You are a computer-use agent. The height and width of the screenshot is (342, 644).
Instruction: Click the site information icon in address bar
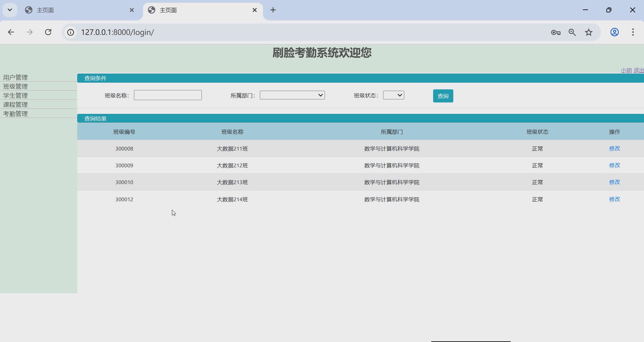point(70,32)
